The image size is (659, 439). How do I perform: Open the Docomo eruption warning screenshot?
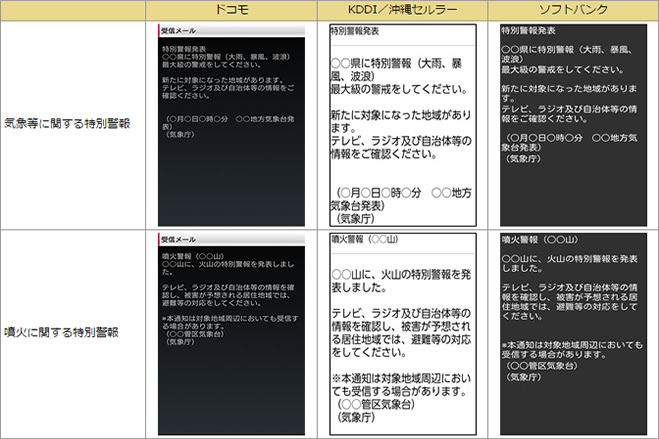[231, 334]
